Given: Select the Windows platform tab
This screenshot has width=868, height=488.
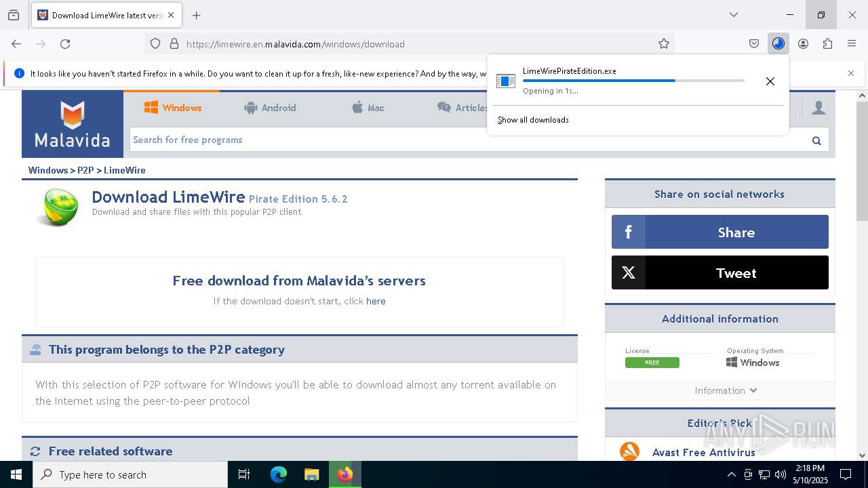Looking at the screenshot, I should [x=173, y=108].
